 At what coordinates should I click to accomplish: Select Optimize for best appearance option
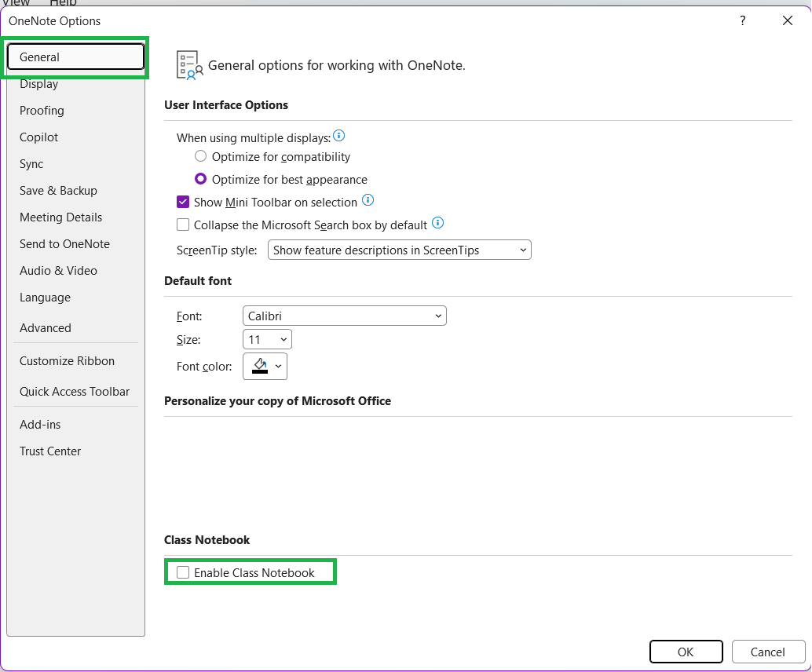tap(200, 179)
